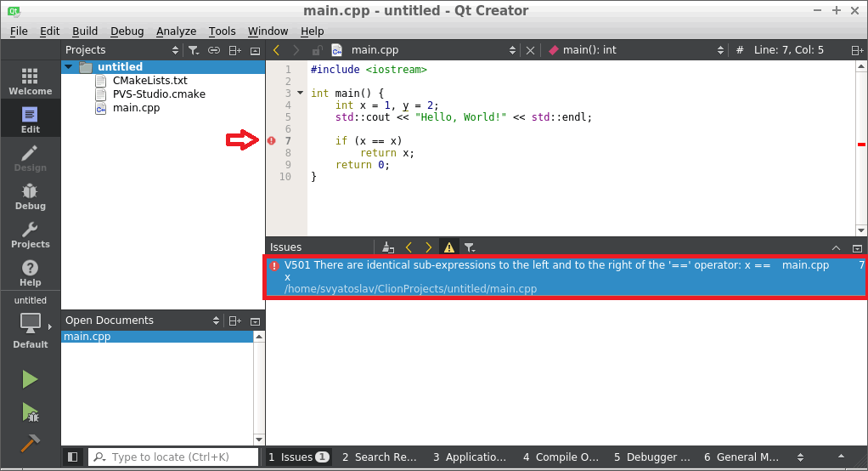Go to next issue

[428, 247]
